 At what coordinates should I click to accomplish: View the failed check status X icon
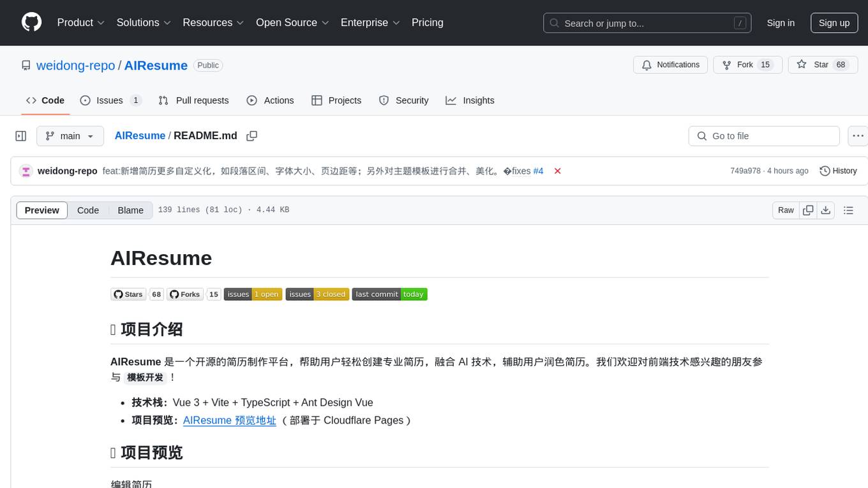point(558,171)
